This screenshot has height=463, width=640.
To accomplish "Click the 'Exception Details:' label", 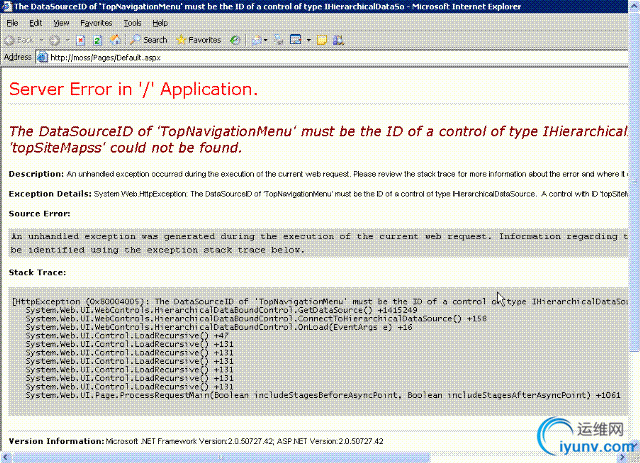I will click(50, 194).
